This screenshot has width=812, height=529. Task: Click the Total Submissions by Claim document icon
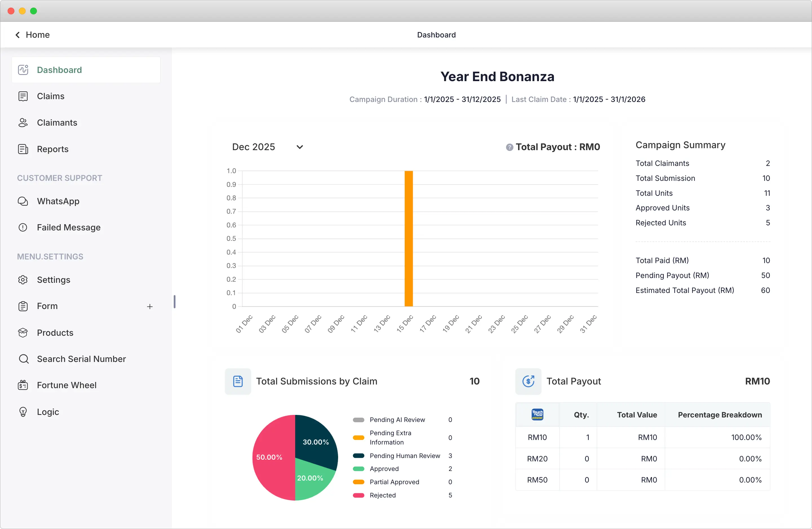click(238, 381)
